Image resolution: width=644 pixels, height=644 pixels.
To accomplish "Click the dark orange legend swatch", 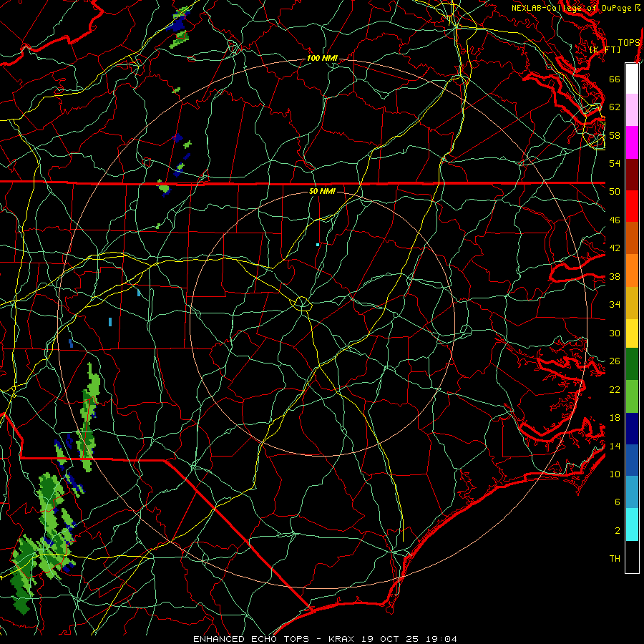I will (x=632, y=238).
